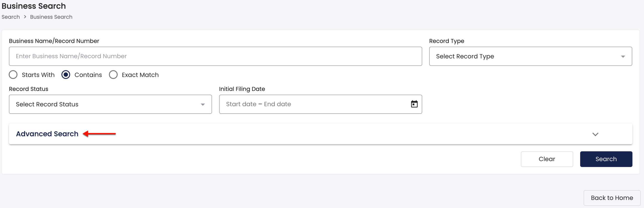This screenshot has width=644, height=208.
Task: Click the Start date – End date field
Action: 320,104
